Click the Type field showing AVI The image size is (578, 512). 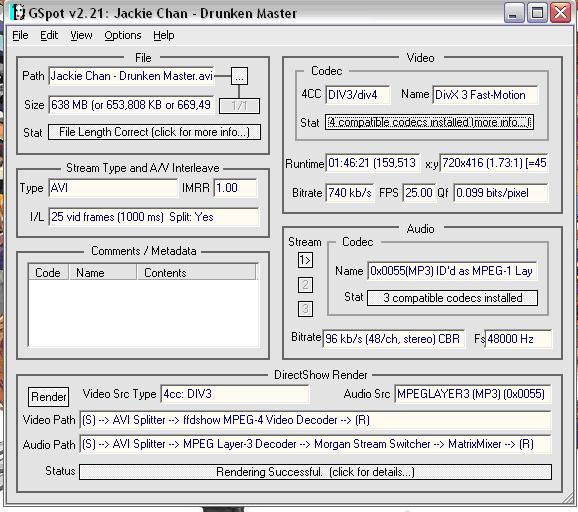click(113, 188)
